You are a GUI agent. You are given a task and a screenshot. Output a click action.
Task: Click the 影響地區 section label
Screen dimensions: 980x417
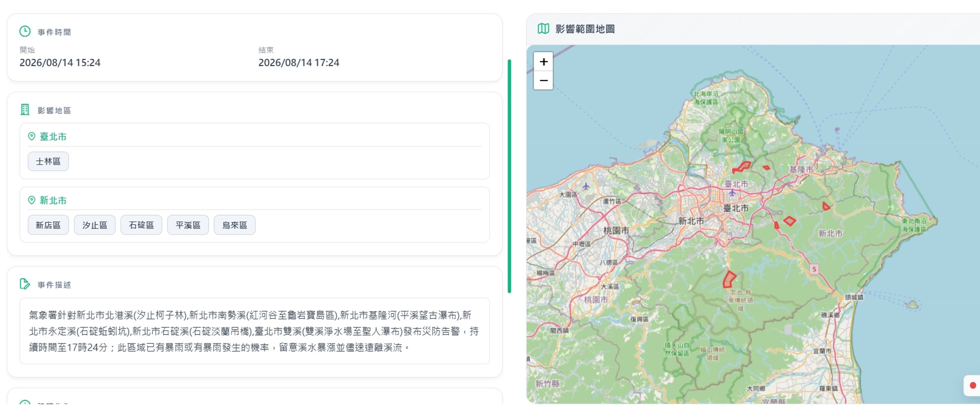54,111
